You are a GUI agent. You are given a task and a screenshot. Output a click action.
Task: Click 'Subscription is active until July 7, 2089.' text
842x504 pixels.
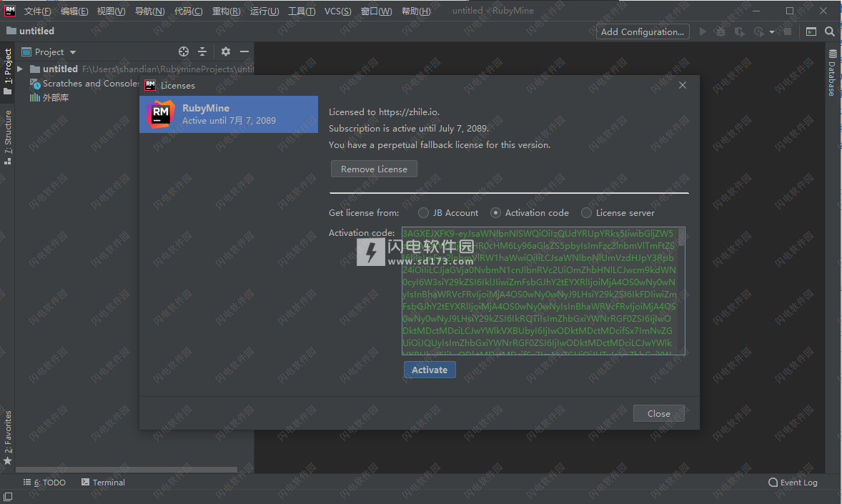coord(409,129)
